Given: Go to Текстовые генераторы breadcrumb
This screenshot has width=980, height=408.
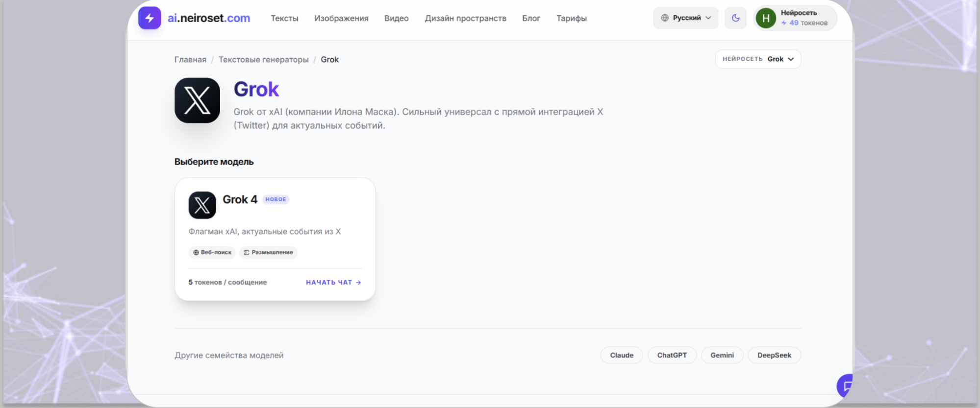Looking at the screenshot, I should click(263, 60).
